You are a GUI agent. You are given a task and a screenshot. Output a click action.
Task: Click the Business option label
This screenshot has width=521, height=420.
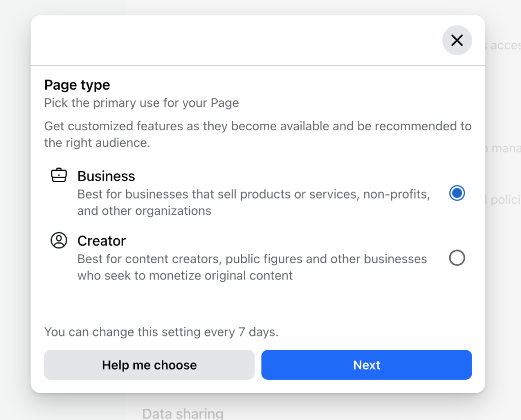(106, 176)
